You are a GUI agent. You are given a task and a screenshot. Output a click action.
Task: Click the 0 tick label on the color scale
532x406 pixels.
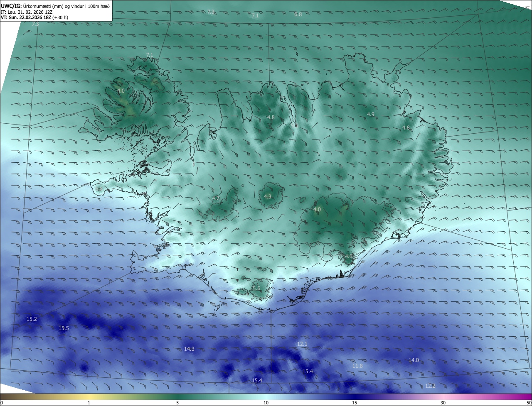coord(2,403)
